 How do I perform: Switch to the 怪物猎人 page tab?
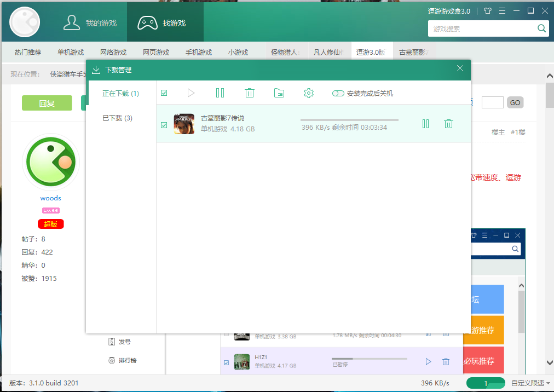[287, 53]
